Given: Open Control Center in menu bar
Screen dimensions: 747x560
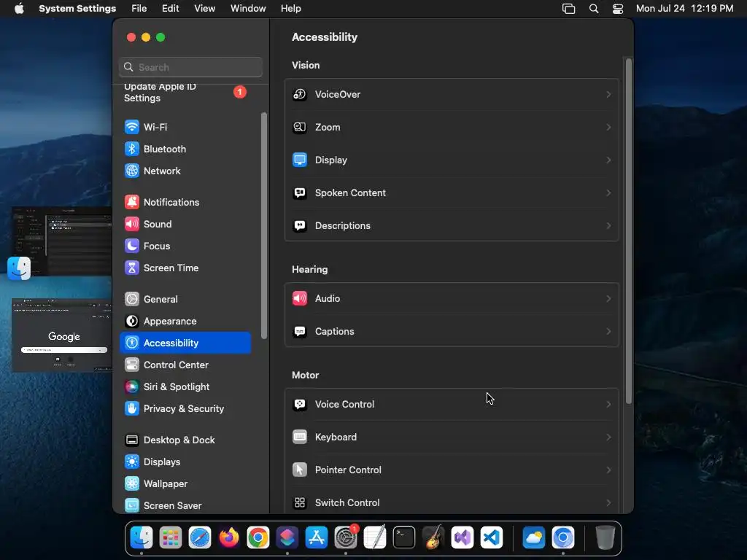Looking at the screenshot, I should coord(618,9).
